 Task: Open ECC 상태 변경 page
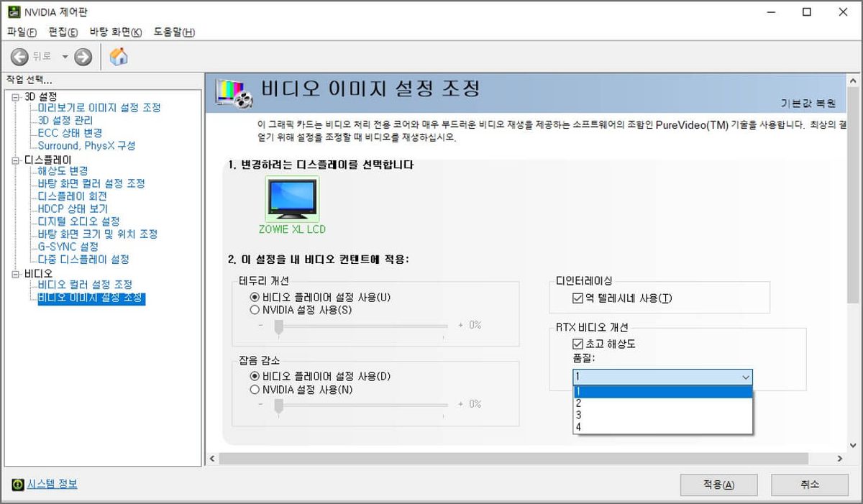pyautogui.click(x=70, y=133)
